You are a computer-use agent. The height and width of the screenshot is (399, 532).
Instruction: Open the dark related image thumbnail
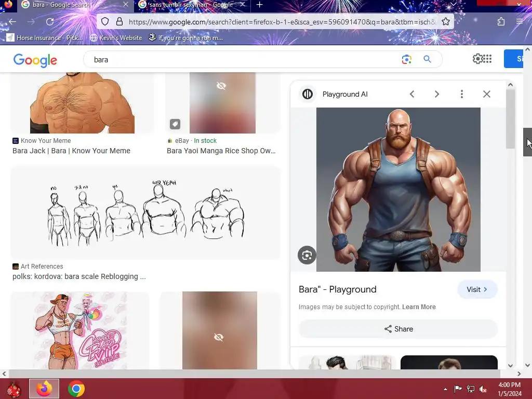coord(449,362)
